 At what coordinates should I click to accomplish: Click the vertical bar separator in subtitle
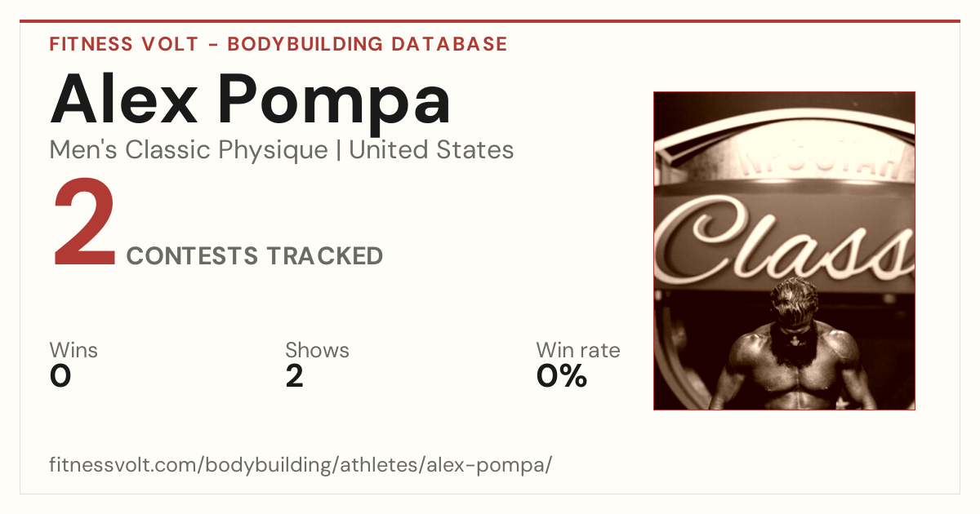point(339,151)
